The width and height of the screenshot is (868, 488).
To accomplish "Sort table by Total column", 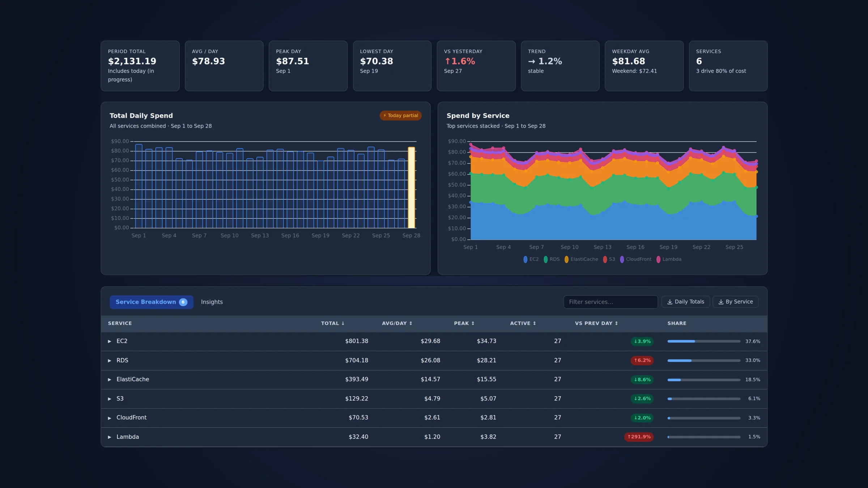I will pos(333,323).
